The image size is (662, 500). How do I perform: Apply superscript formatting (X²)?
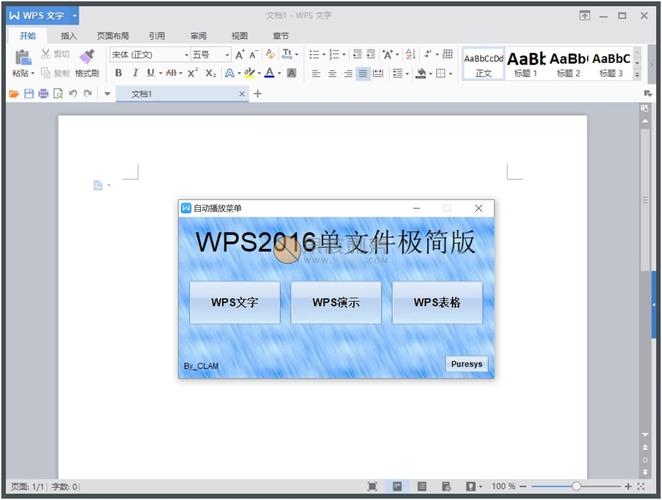point(192,73)
